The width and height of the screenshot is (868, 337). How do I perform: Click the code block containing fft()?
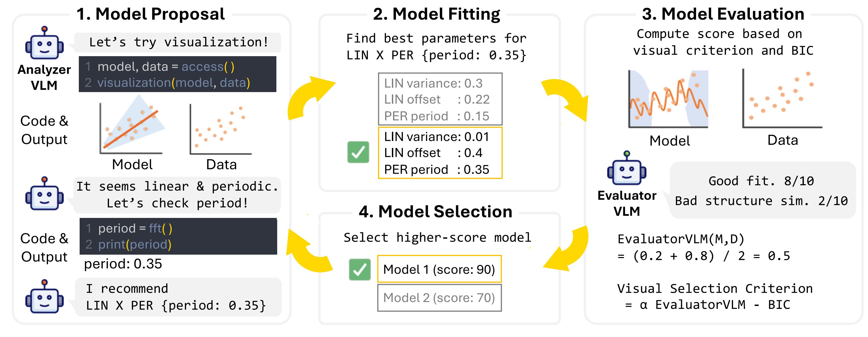coord(178,236)
